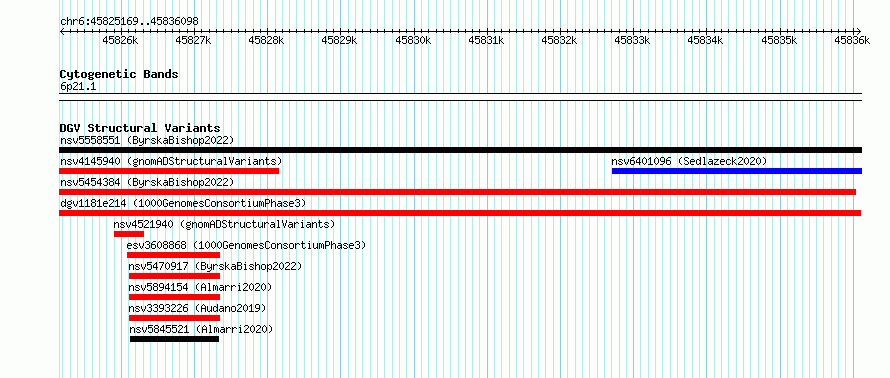Click the red nsv3393226 variant bar
The image size is (890, 378).
174,318
